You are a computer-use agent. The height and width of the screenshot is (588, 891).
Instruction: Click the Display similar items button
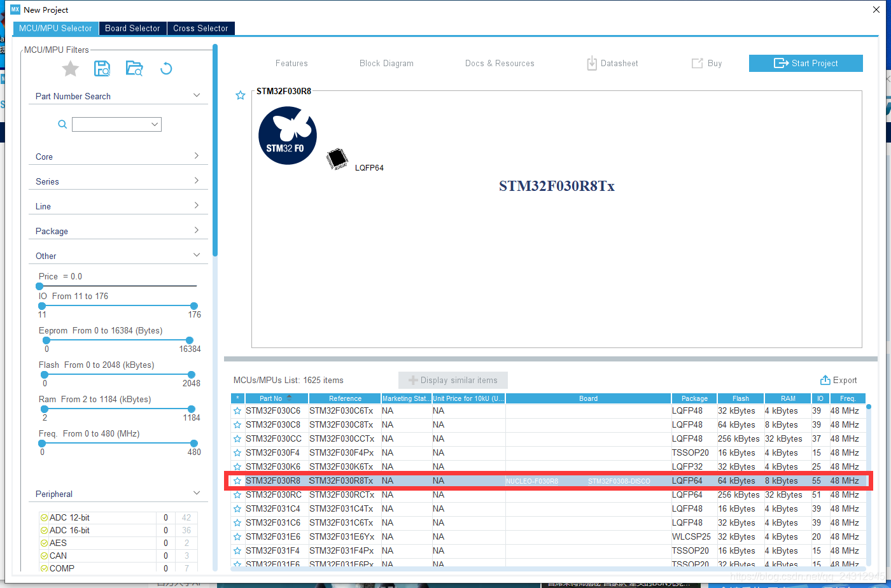click(x=453, y=381)
